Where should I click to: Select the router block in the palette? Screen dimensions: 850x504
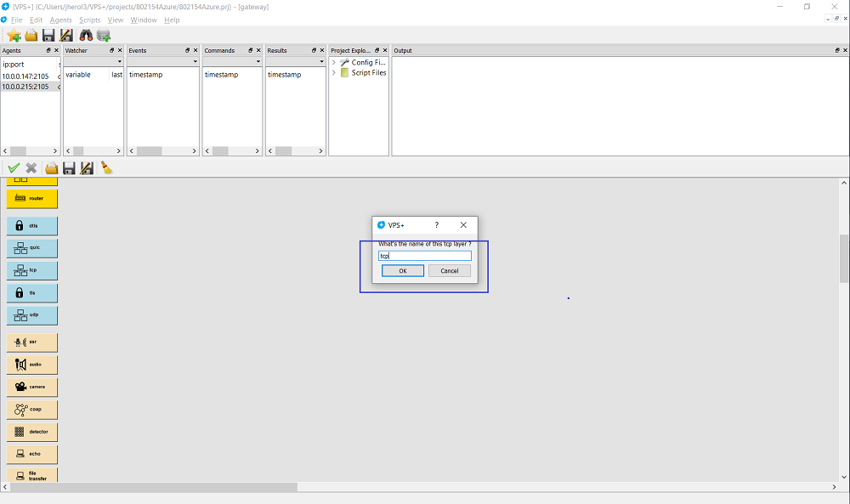click(32, 198)
